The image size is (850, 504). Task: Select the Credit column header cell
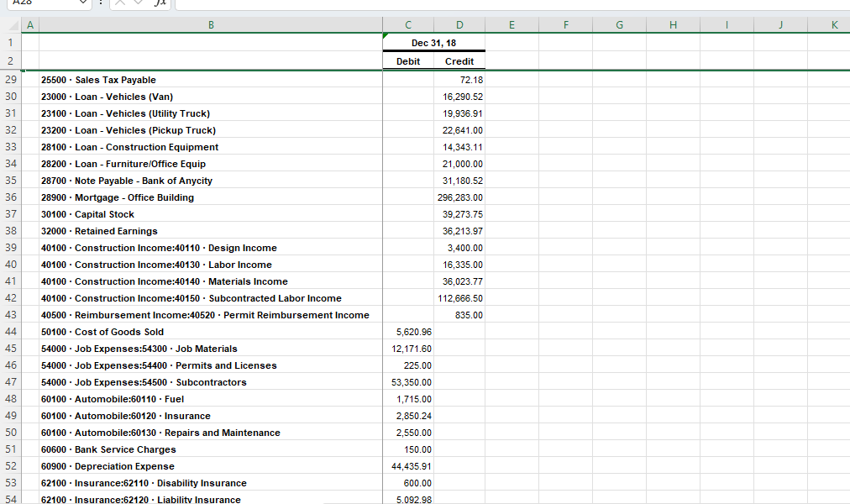point(459,61)
